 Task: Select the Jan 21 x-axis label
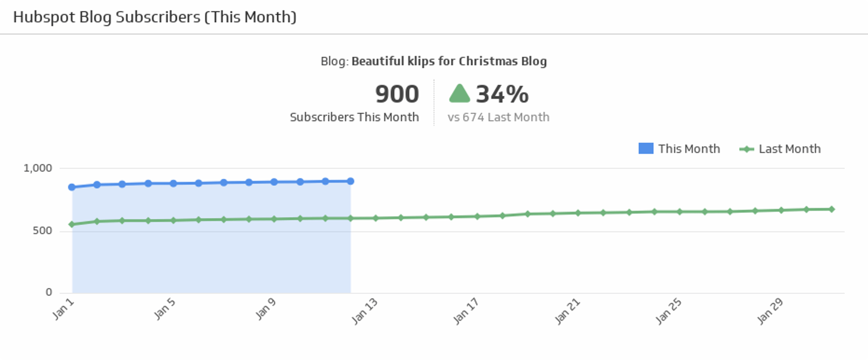point(567,311)
